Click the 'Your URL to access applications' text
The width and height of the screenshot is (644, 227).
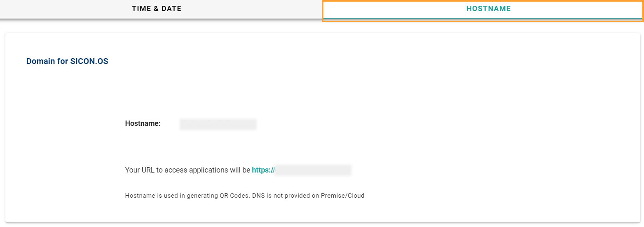187,170
